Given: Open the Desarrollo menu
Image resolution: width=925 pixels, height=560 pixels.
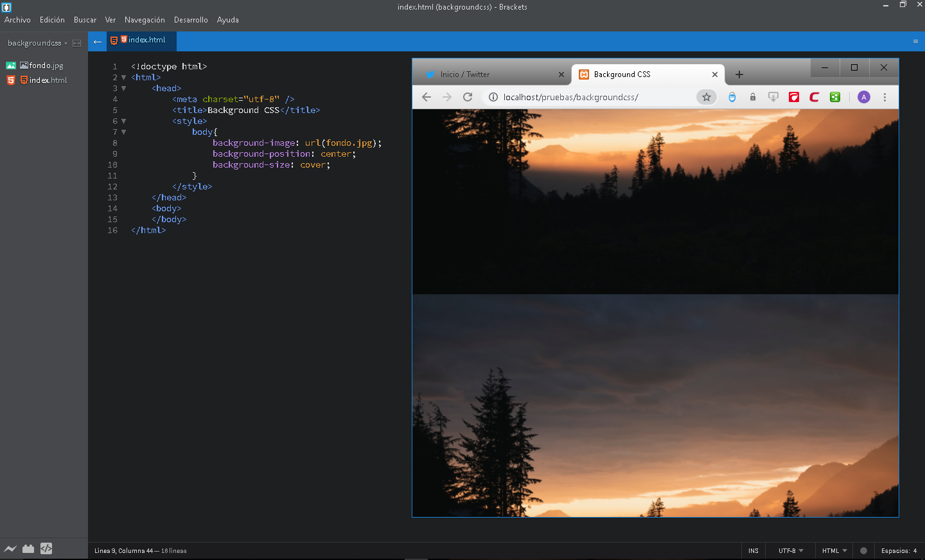Looking at the screenshot, I should [x=191, y=20].
